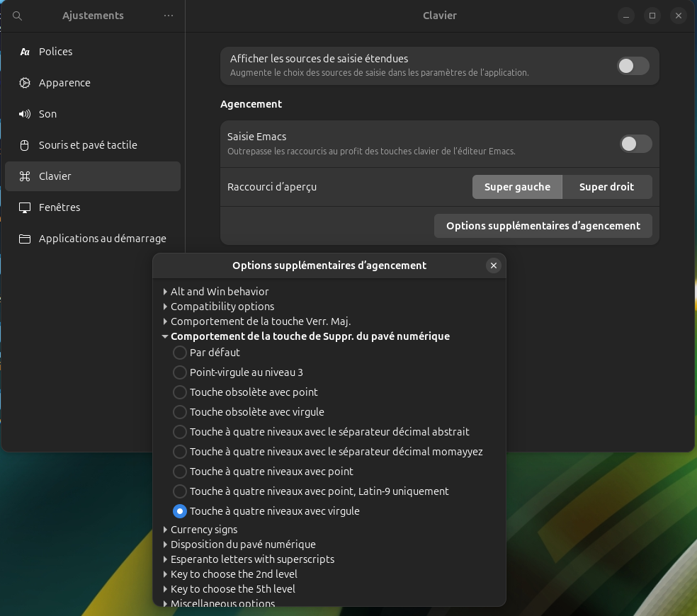Go to the Son settings page
The height and width of the screenshot is (616, 697).
[93, 114]
